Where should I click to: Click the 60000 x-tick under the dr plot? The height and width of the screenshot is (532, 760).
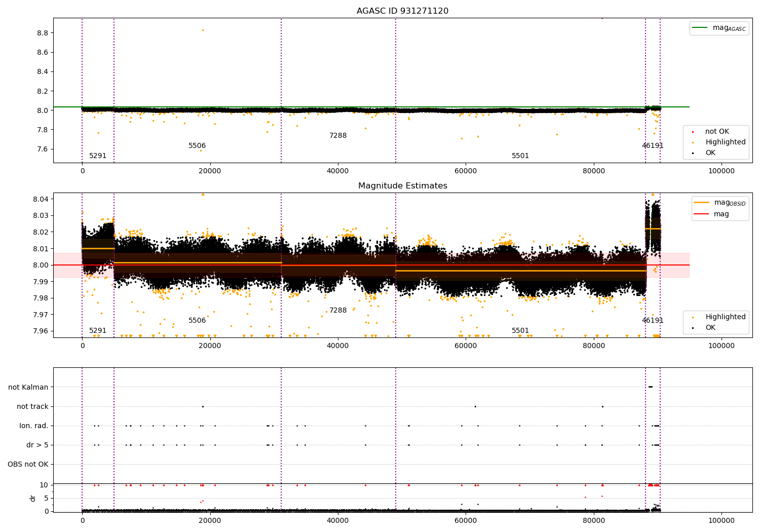[x=466, y=520]
